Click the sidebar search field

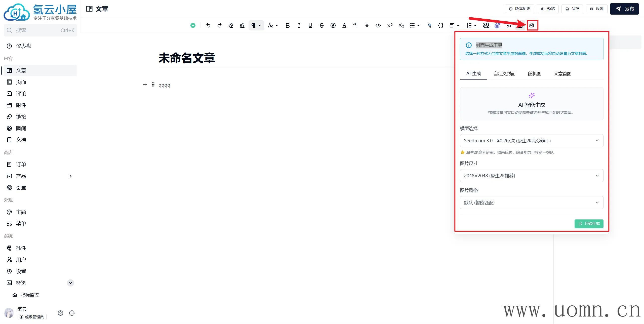(40, 30)
